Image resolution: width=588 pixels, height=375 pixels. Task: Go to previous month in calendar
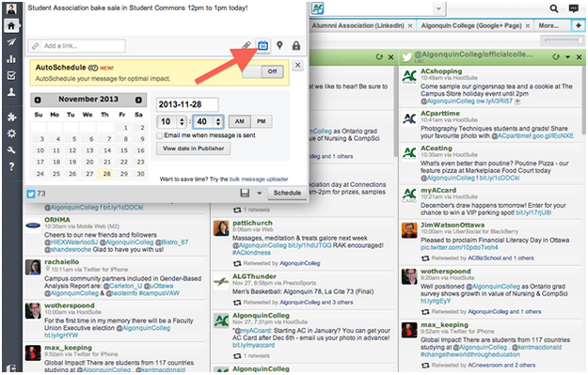pos(38,100)
